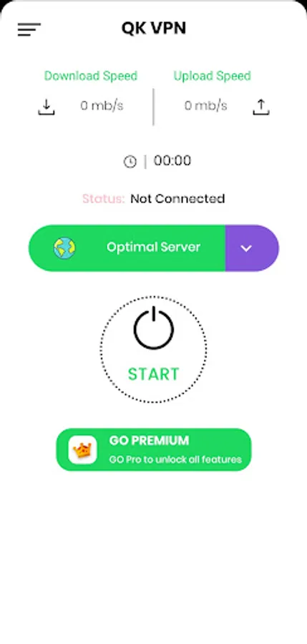
Task: Tap the crown premium icon
Action: point(82,450)
